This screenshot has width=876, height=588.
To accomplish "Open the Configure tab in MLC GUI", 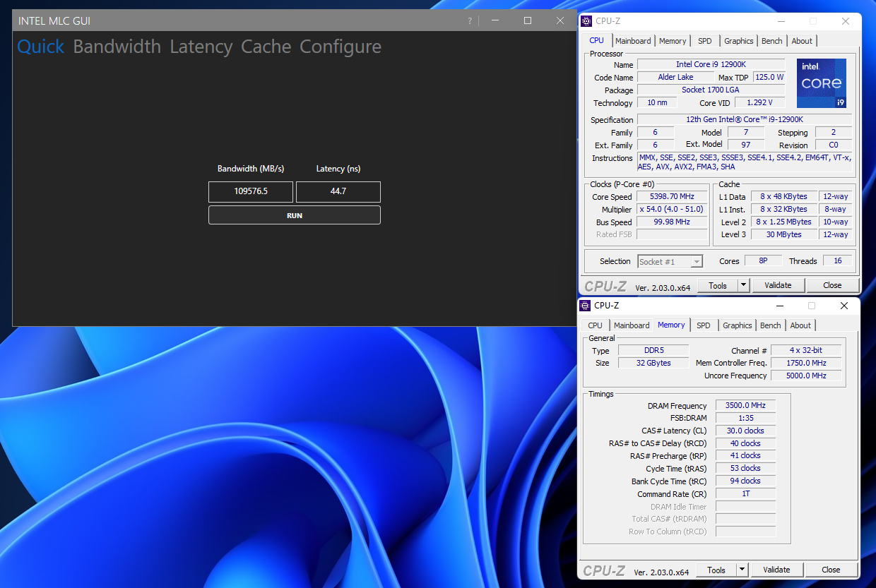I will 341,47.
